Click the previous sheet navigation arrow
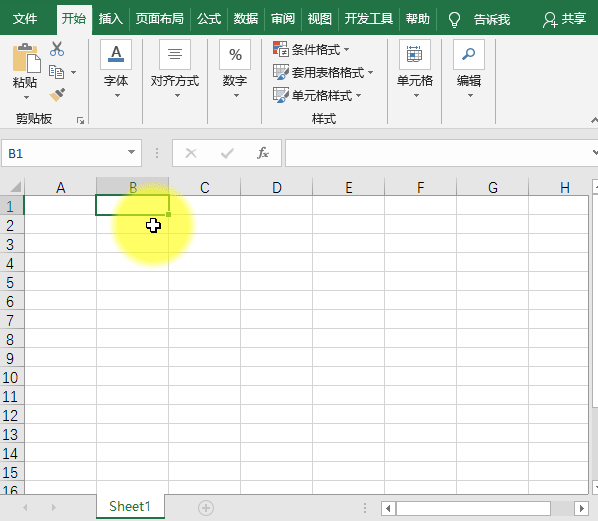The height and width of the screenshot is (521, 598). (26, 507)
